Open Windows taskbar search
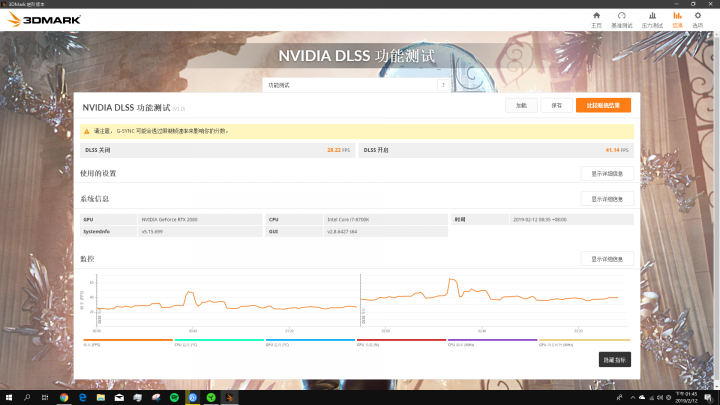This screenshot has height=405, width=720. 27,397
